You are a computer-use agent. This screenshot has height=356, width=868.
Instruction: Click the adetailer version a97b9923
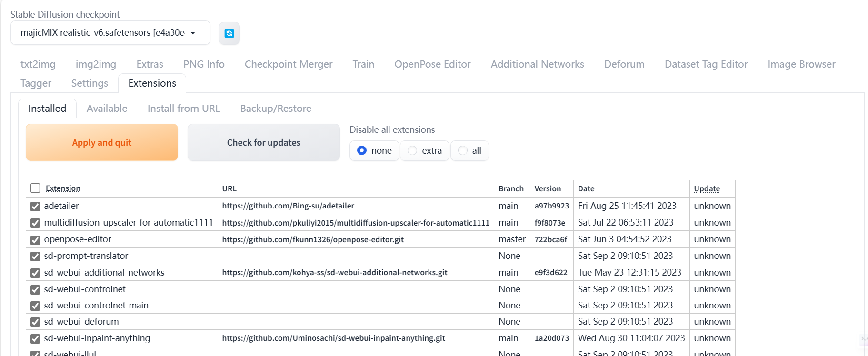pyautogui.click(x=551, y=206)
